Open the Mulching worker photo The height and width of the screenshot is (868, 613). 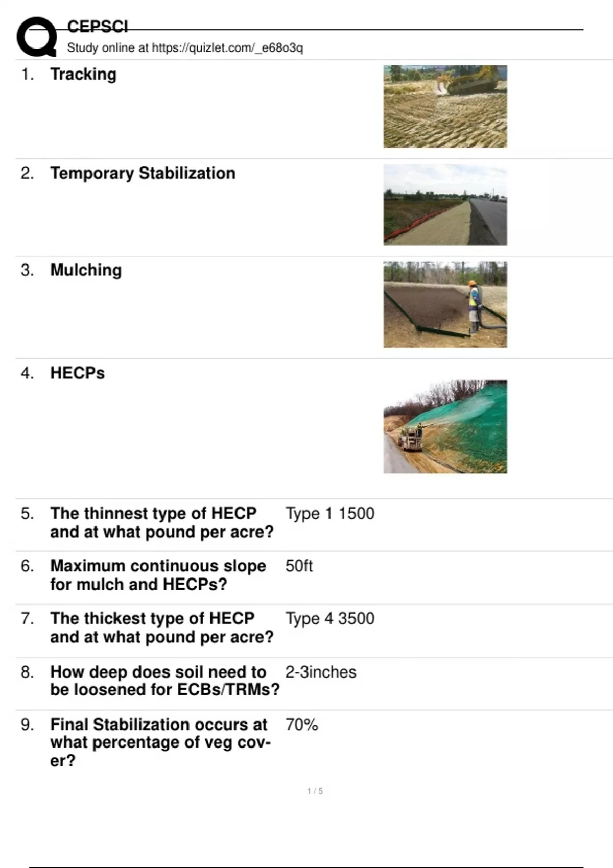click(x=445, y=305)
